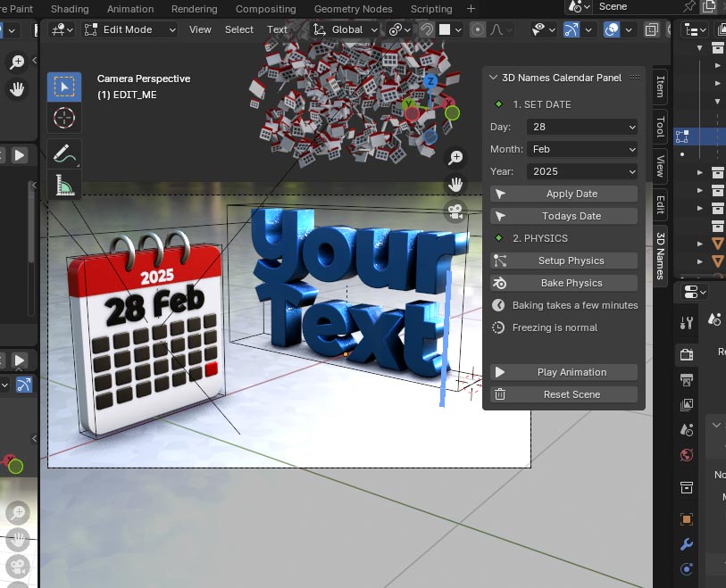Screen dimensions: 726x588
Task: Activate the Measure tool
Action: click(x=63, y=186)
